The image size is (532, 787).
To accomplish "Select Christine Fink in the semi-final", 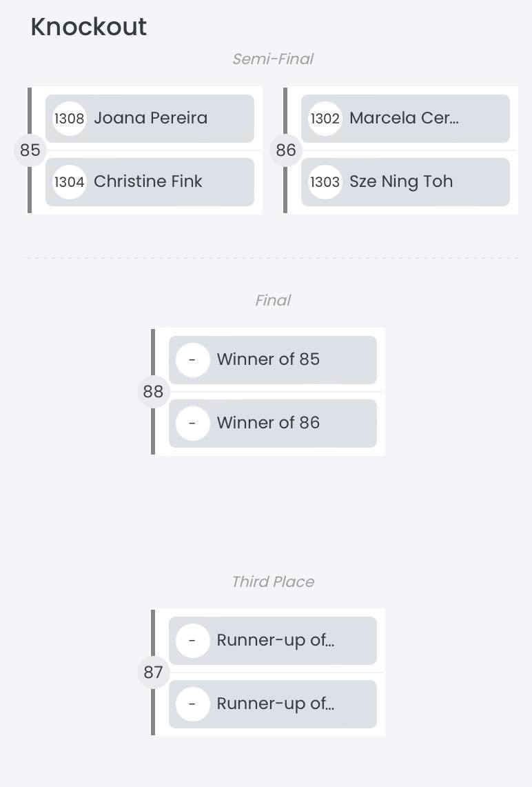I will 148,182.
